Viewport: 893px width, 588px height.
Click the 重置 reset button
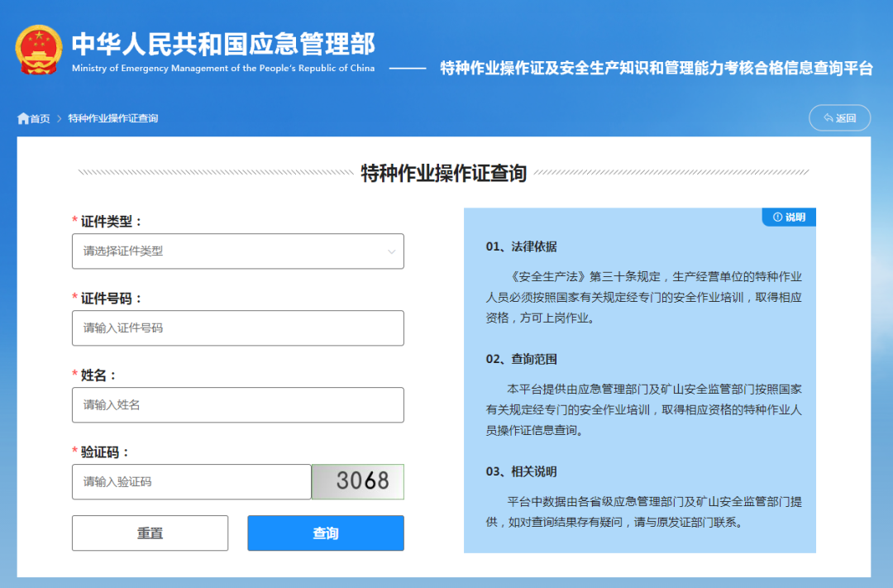[x=150, y=533]
